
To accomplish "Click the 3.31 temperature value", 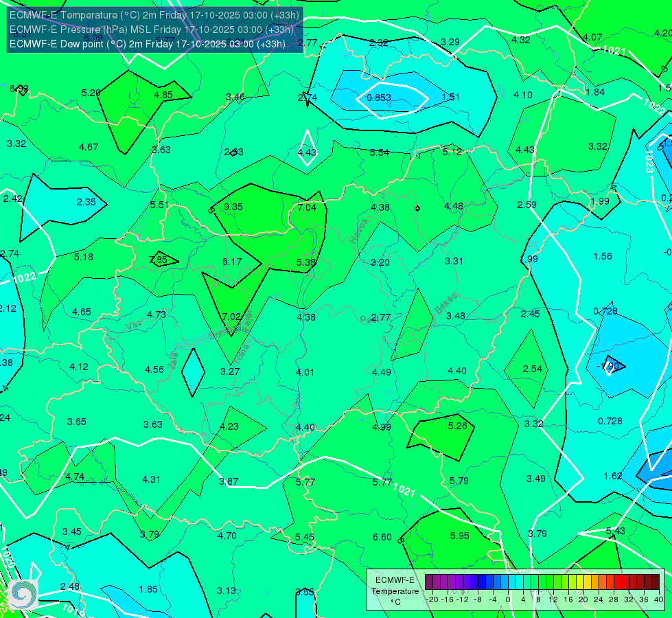I will point(454,261).
